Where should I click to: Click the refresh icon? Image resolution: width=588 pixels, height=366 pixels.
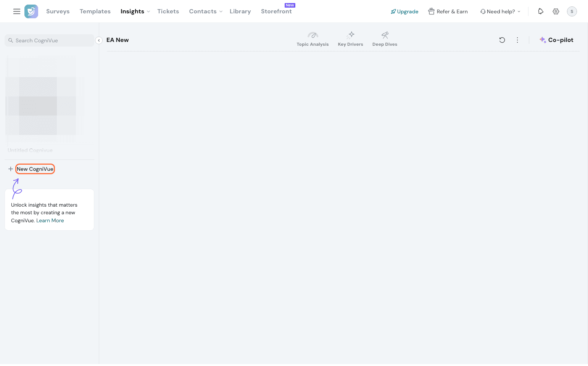click(x=502, y=40)
